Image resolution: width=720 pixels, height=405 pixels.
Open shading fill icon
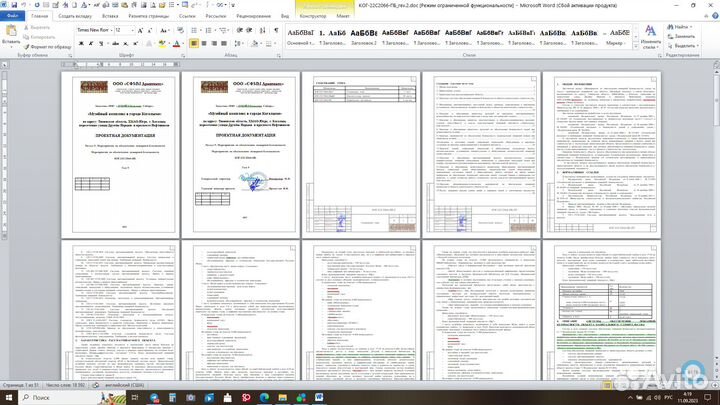click(x=254, y=44)
